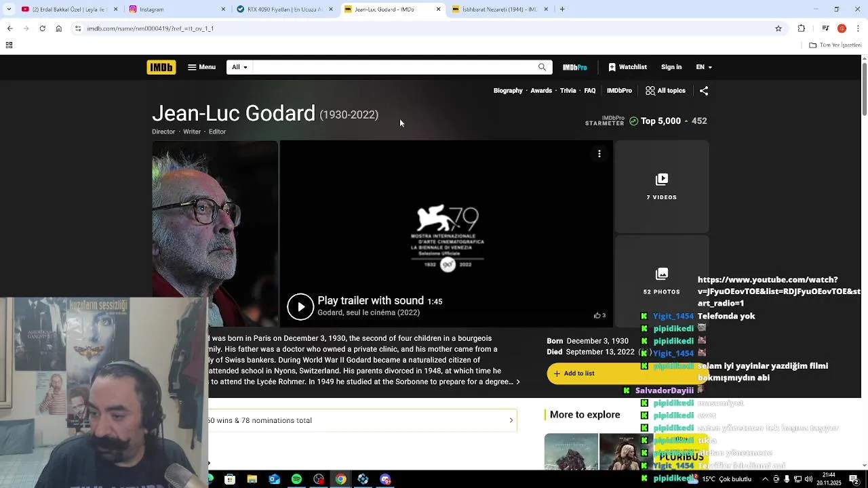Screen dimensions: 868x488
Task: Open the All topics menu
Action: pyautogui.click(x=665, y=90)
